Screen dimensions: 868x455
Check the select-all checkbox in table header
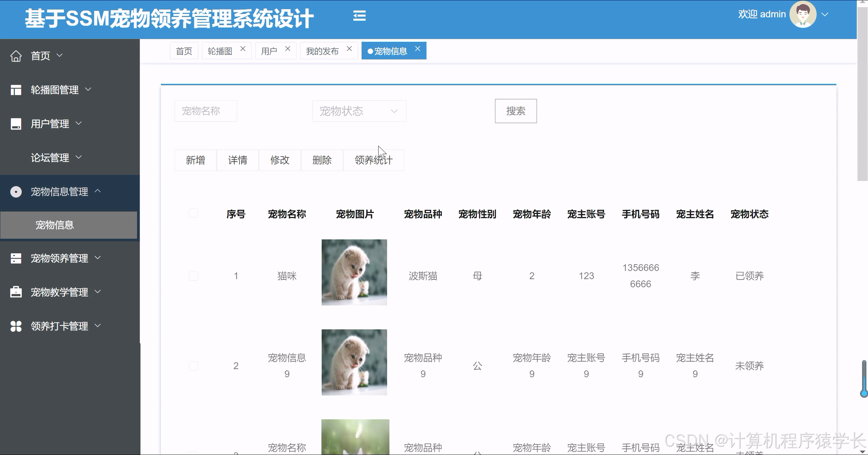tap(194, 213)
